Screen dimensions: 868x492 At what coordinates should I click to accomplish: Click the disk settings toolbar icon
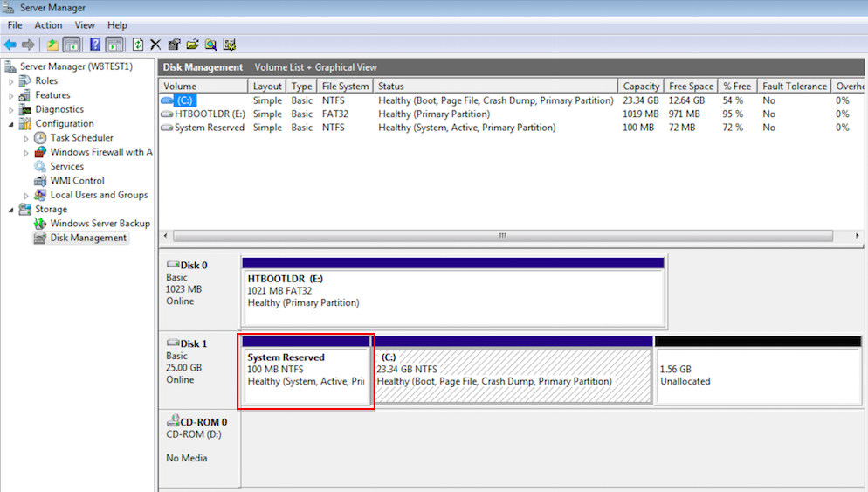[x=229, y=45]
